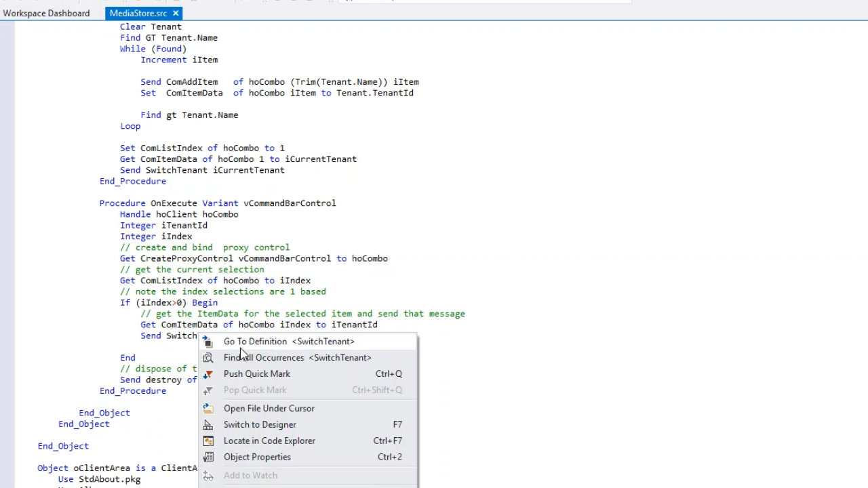Place cursor on CreateProxyControl in the code
This screenshot has height=488, width=868.
186,259
